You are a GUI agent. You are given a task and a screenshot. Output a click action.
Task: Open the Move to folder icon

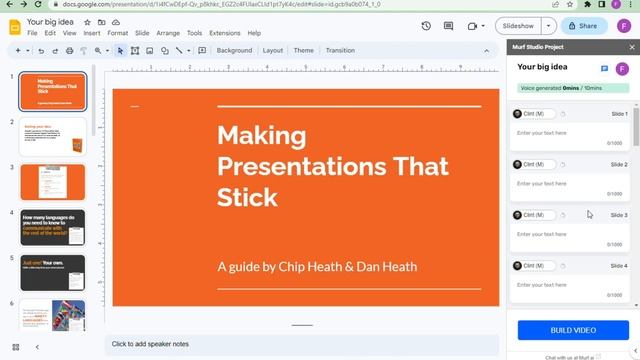pyautogui.click(x=102, y=22)
